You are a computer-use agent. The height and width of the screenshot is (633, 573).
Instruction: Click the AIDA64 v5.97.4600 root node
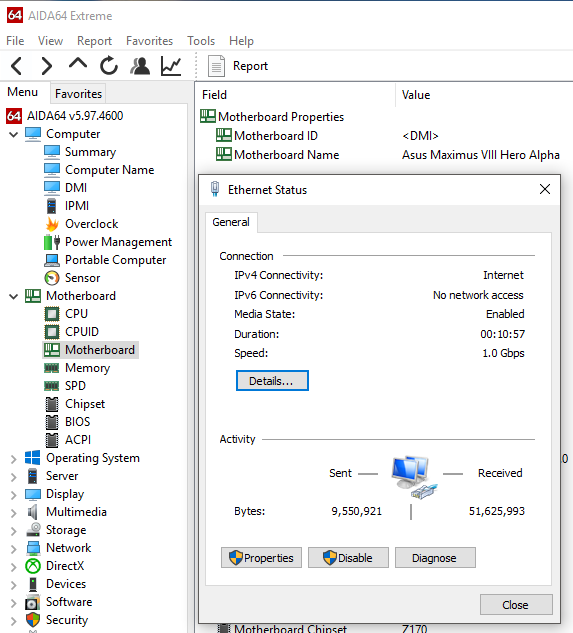[65, 116]
